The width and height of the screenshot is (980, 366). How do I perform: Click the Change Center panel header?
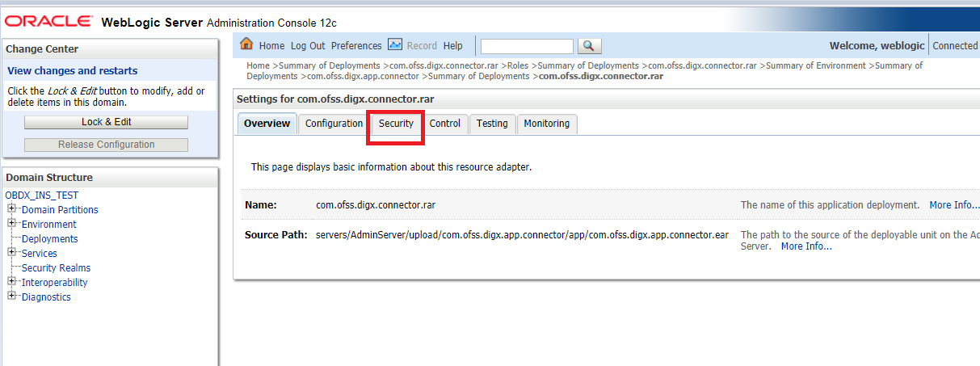tap(110, 49)
